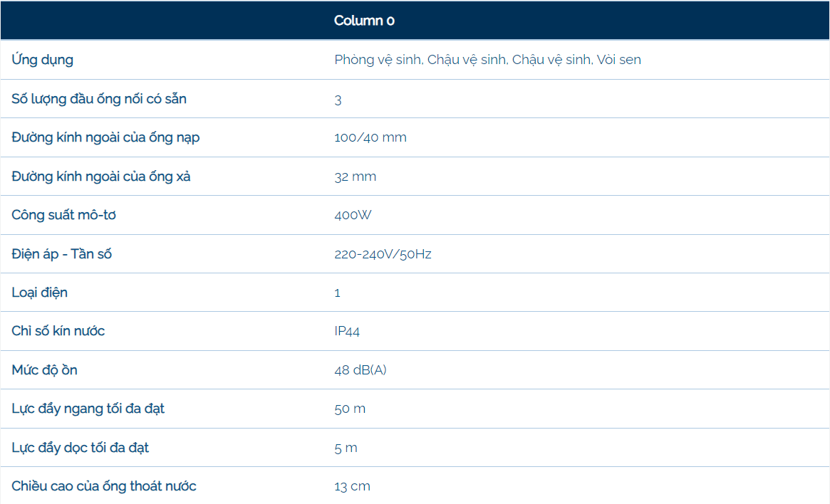Screen dimensions: 830x504
Task: Select the "5 m" vertical lift value
Action: (346, 448)
